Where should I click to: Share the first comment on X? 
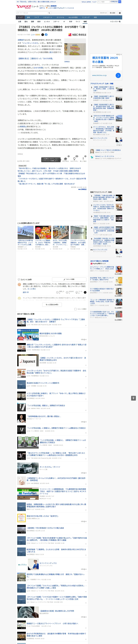tap(85, 292)
